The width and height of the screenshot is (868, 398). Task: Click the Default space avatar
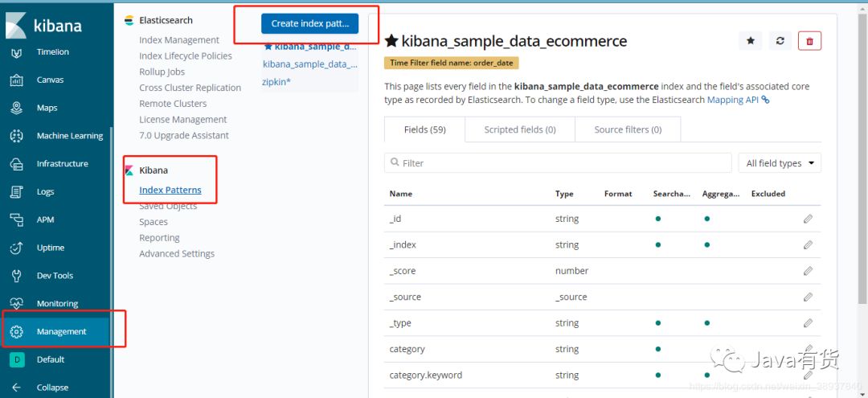pos(17,359)
